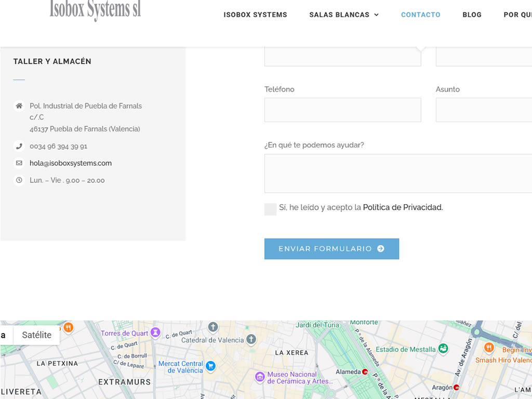Open the Isobox Systems menu item

255,15
